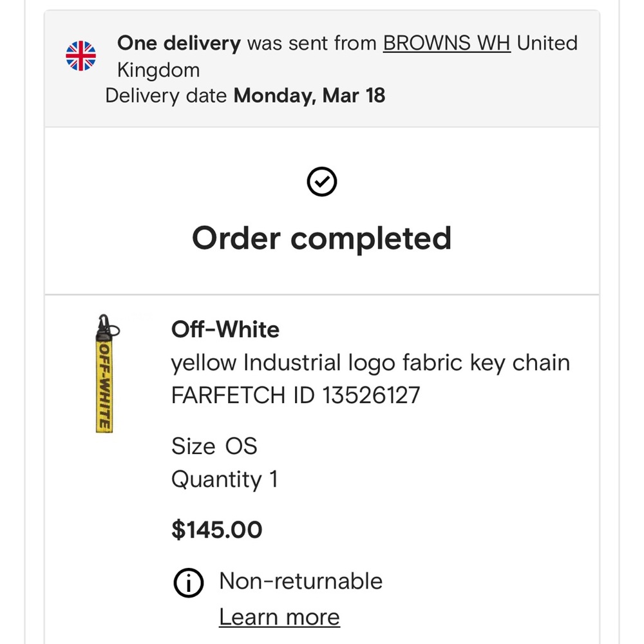The image size is (644, 644).
Task: Open the yellow Off-White key chain thumbnail
Action: (x=107, y=374)
